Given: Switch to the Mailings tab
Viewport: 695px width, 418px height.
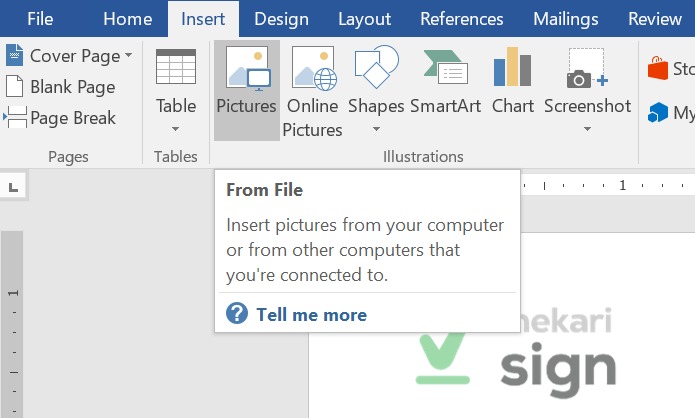Looking at the screenshot, I should tap(566, 19).
